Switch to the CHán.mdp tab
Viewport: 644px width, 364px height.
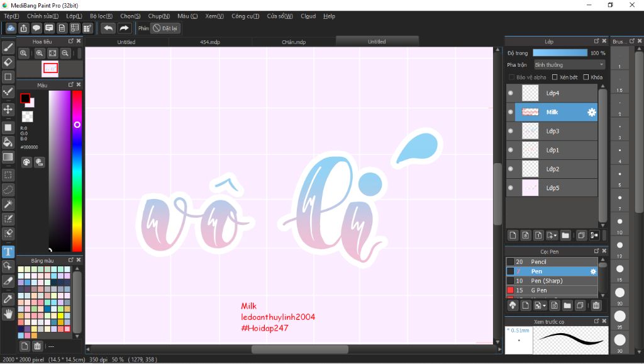click(294, 42)
